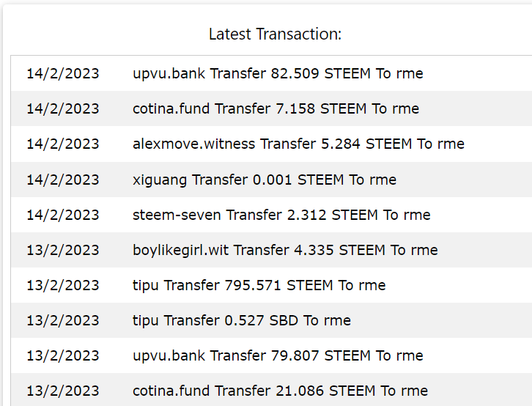Click the tipu 0.527 SBD transaction
The height and width of the screenshot is (406, 532).
pyautogui.click(x=271, y=320)
